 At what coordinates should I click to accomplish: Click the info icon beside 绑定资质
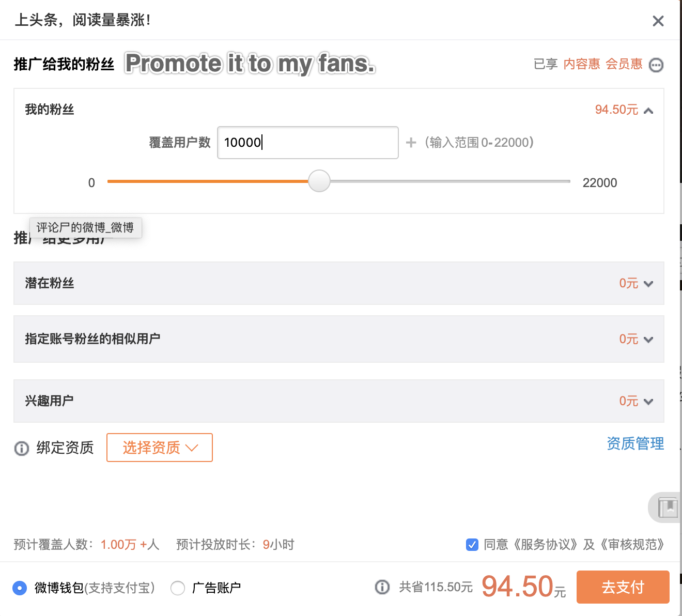tap(22, 448)
